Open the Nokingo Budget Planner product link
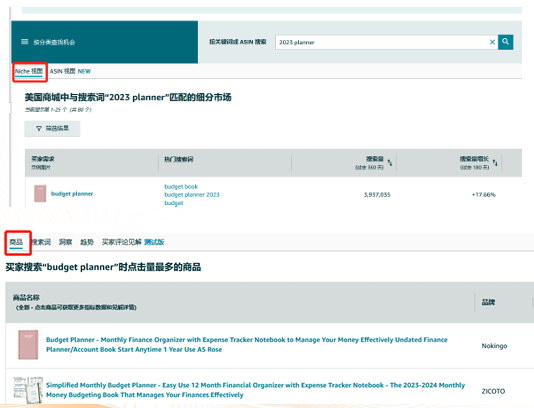Screen dimensions: 534x408 point(247,345)
